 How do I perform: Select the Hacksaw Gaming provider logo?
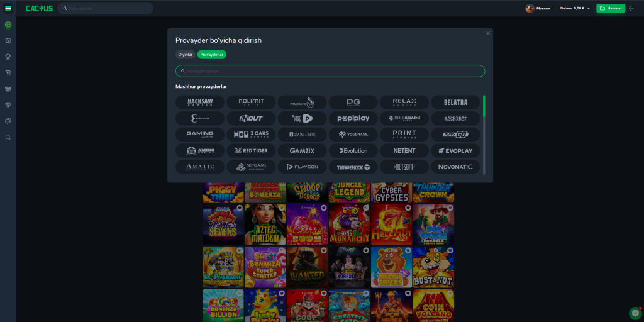pos(200,102)
